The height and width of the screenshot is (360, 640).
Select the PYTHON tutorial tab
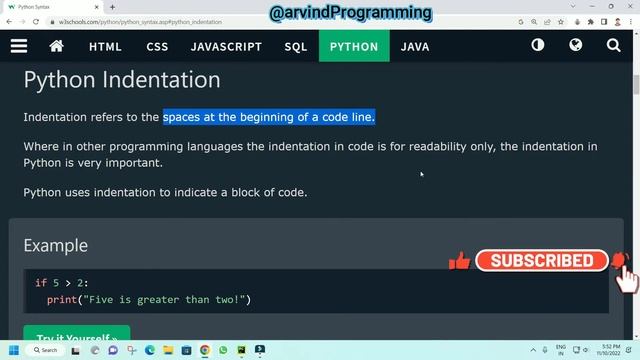(354, 46)
